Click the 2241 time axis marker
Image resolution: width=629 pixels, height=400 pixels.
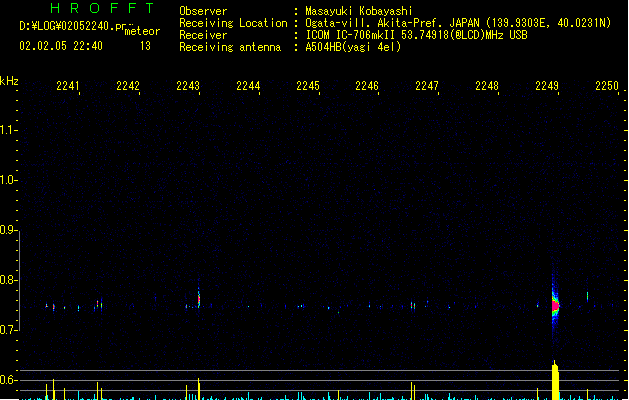68,85
